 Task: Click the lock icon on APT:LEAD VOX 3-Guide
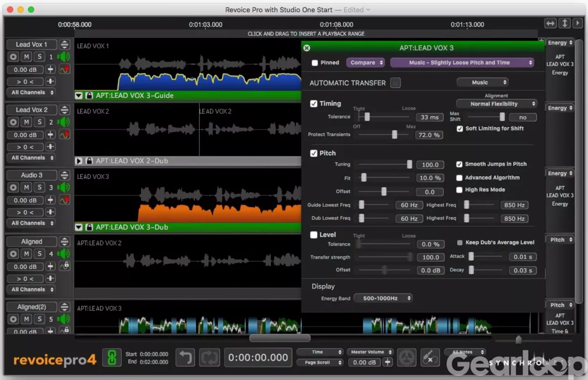89,96
